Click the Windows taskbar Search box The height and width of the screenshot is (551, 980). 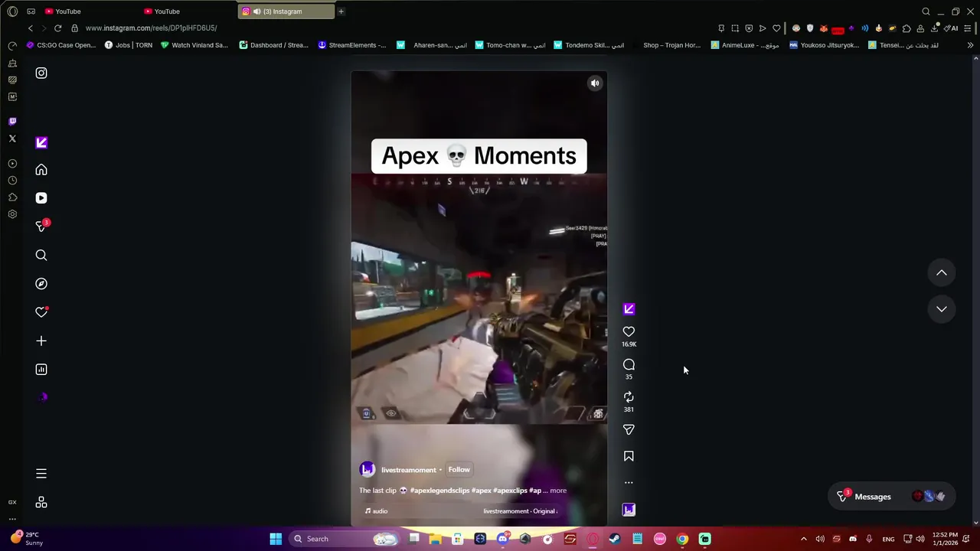point(345,539)
